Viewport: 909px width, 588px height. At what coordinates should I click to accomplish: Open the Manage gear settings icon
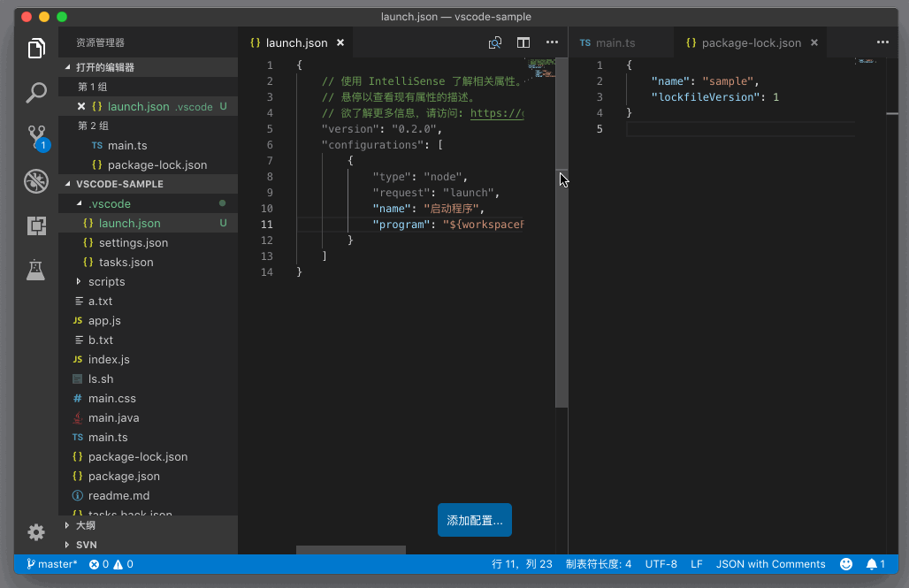pyautogui.click(x=36, y=531)
